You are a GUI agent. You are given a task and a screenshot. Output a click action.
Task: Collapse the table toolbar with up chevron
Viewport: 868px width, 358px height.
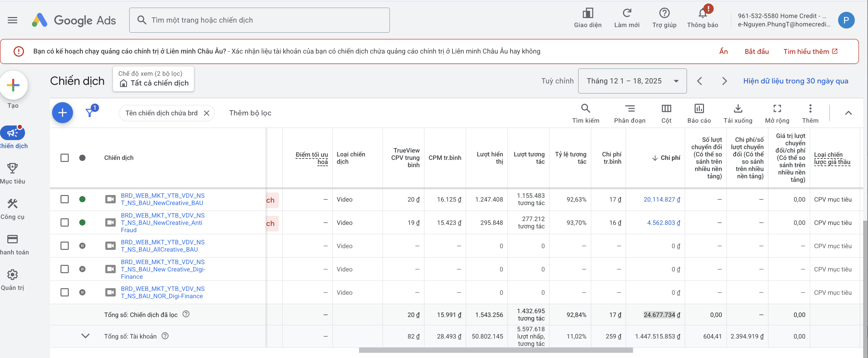coord(848,113)
